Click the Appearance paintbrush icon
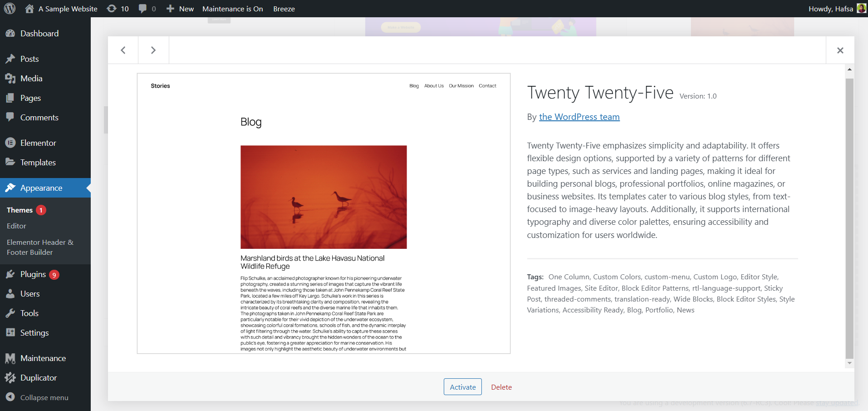Viewport: 868px width, 411px height. (11, 188)
